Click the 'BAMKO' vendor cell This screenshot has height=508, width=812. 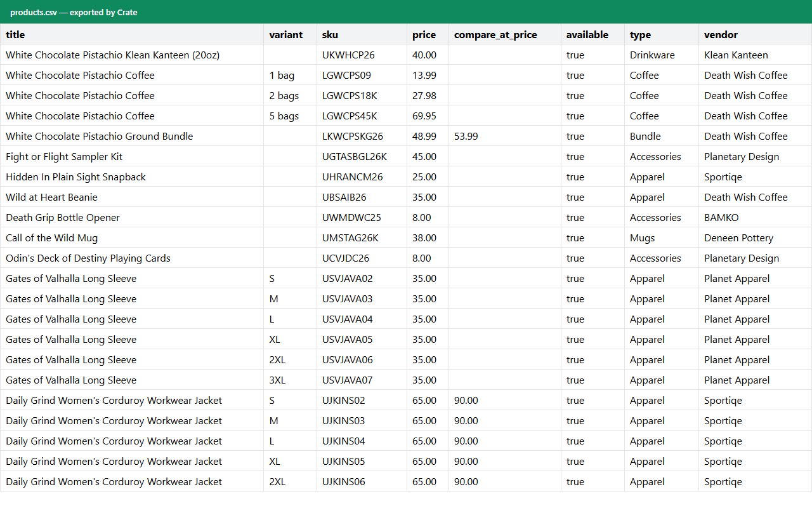(x=755, y=217)
